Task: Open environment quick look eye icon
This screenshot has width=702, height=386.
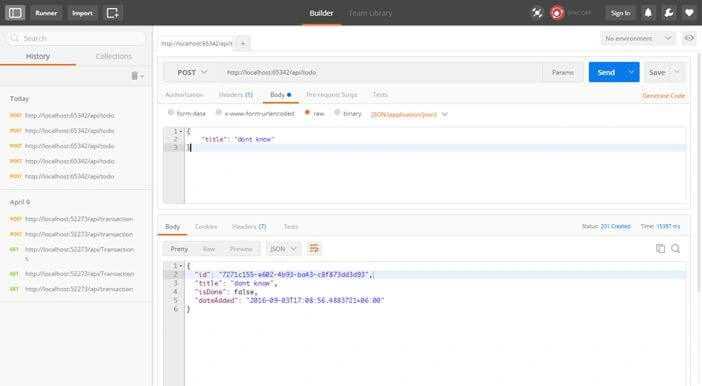Action: [689, 38]
